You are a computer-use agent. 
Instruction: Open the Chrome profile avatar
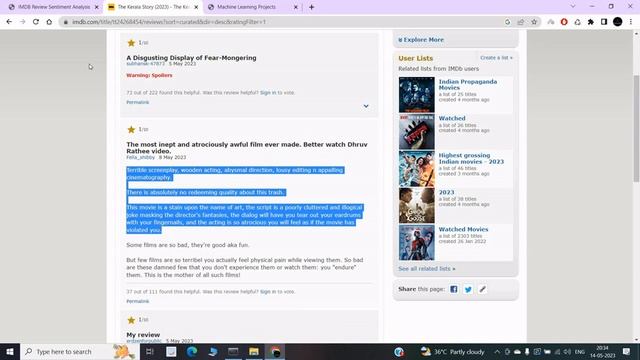(618, 22)
